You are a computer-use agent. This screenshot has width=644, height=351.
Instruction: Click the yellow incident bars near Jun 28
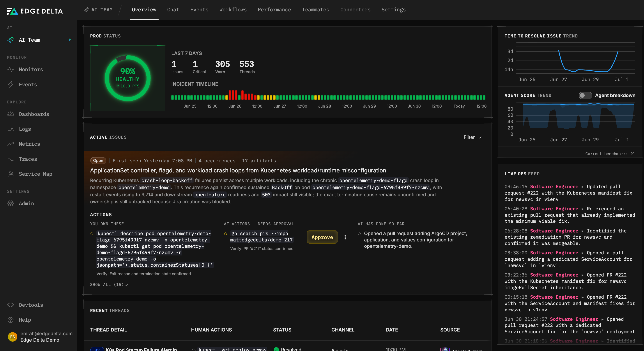317,97
